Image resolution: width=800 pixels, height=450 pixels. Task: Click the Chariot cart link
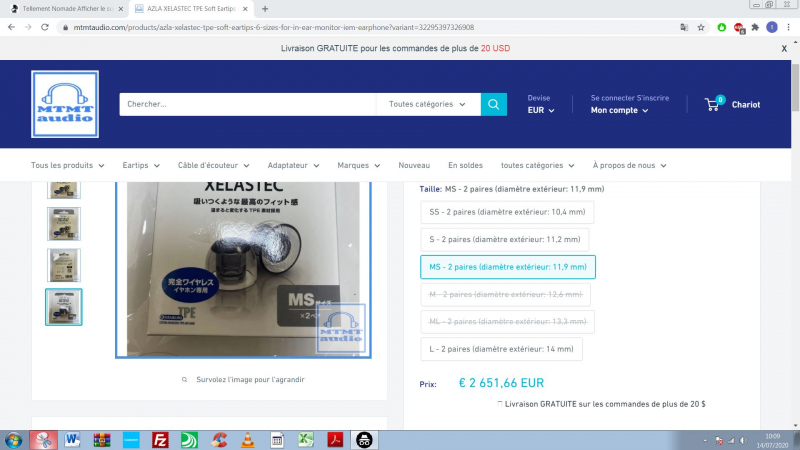745,105
